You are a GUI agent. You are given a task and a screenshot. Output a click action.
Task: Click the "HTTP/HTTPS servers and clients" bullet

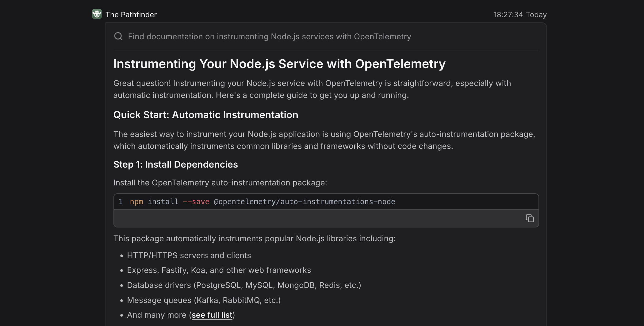click(189, 255)
